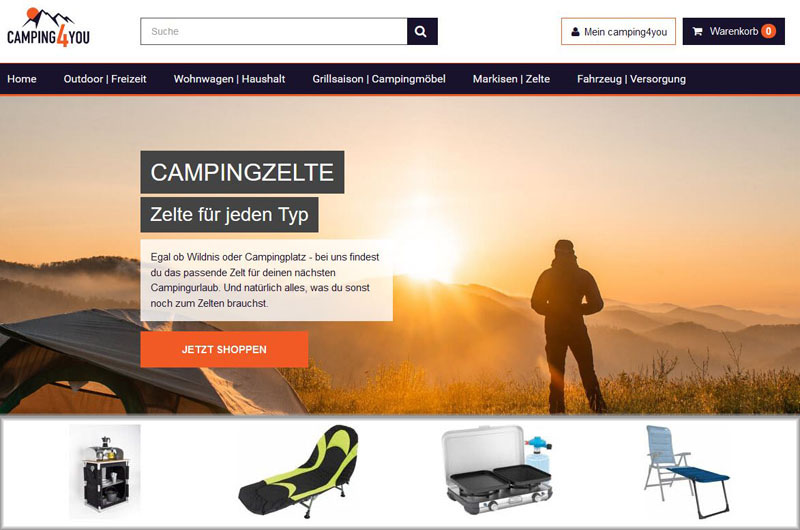Click the orange cart count badge
The width and height of the screenshot is (800, 530).
768,32
